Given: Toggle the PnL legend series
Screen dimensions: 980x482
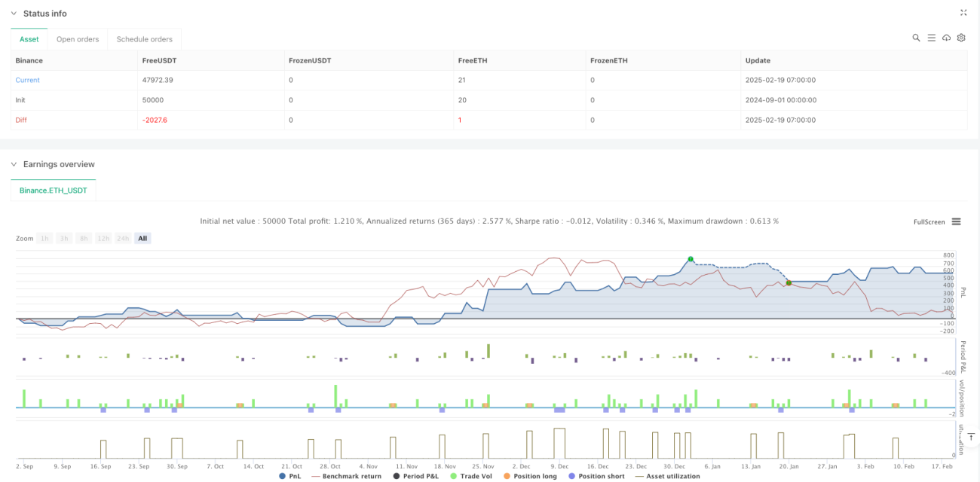Looking at the screenshot, I should tap(289, 476).
